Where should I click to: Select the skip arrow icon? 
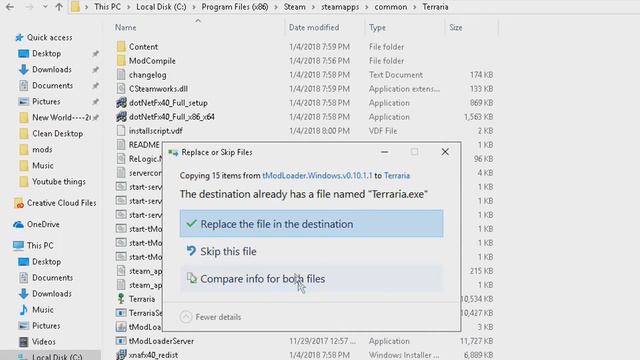pos(191,251)
